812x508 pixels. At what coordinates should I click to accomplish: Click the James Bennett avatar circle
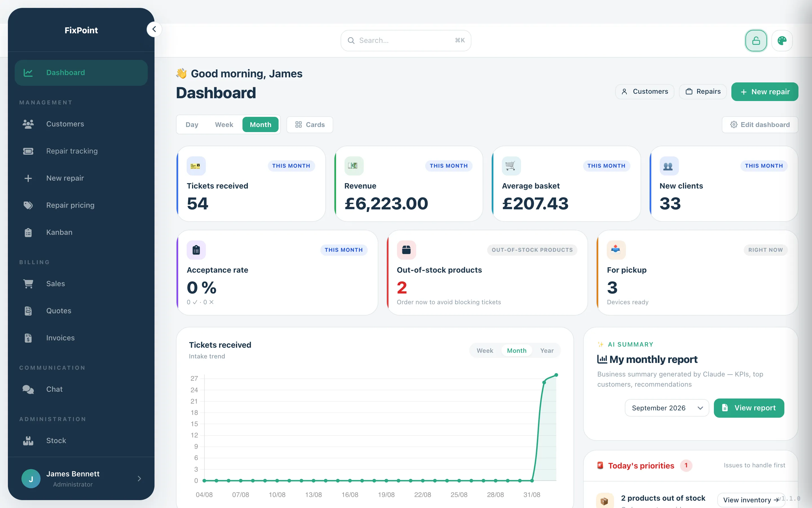tap(31, 479)
